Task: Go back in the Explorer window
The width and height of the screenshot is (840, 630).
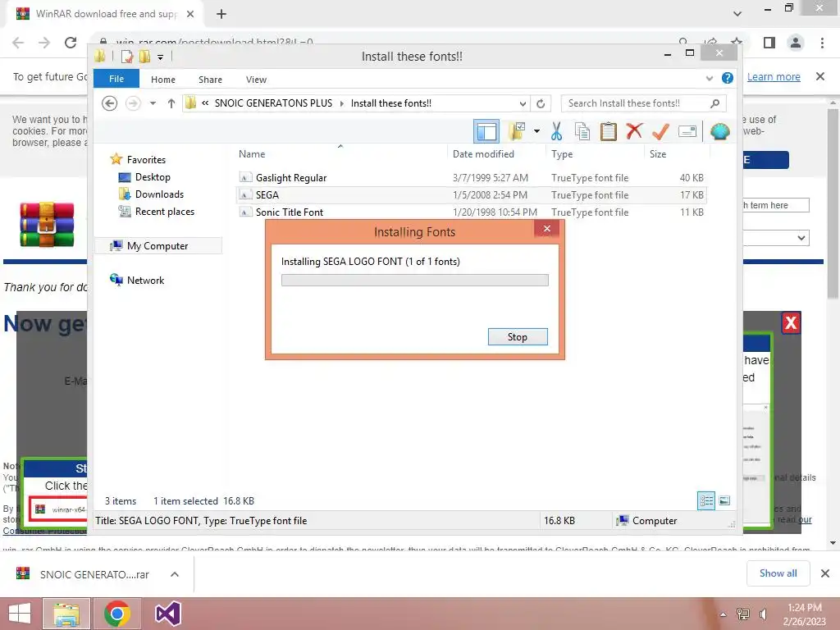Action: click(109, 103)
